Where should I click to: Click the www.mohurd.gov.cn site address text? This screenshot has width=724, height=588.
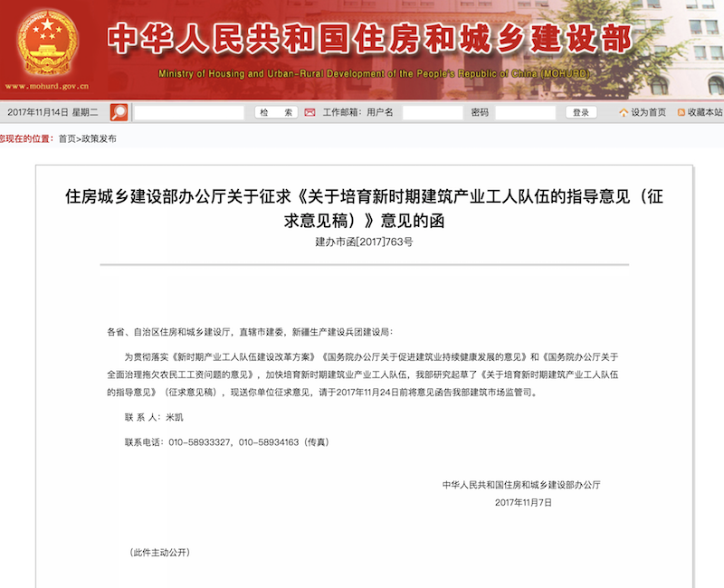tap(47, 86)
